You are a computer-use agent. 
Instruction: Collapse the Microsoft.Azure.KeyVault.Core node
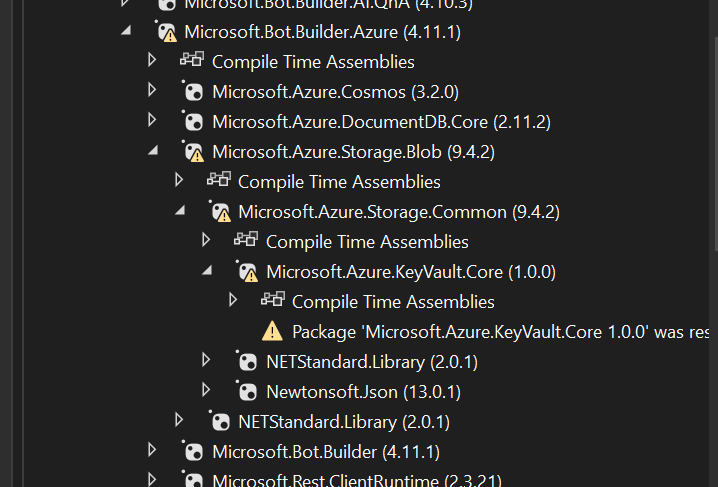(x=206, y=271)
